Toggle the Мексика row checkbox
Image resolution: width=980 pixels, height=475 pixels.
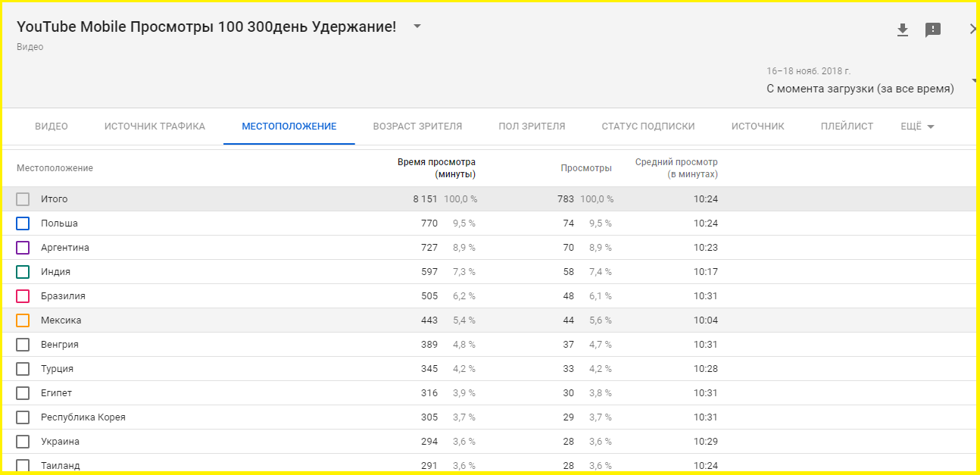(23, 320)
